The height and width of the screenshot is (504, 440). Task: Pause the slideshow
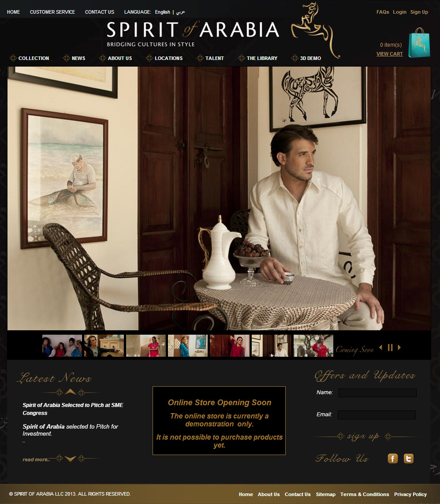click(x=390, y=347)
